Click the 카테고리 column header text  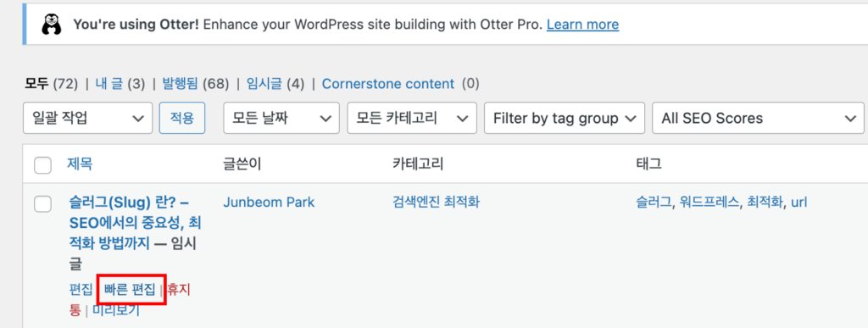click(x=418, y=164)
